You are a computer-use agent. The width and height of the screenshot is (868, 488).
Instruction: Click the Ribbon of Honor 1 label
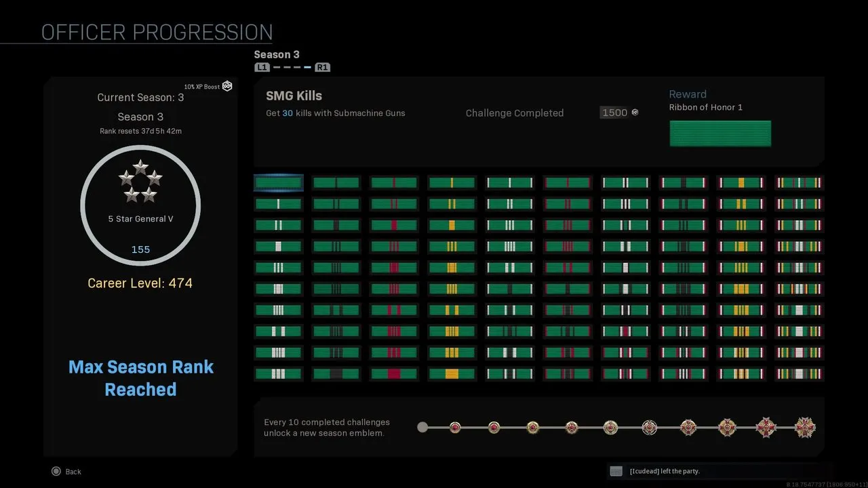click(x=706, y=107)
